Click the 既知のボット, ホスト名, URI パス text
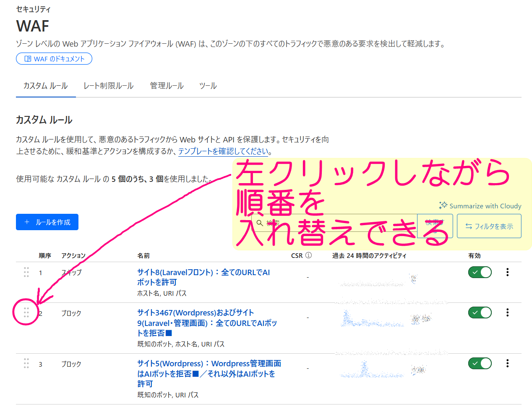The image size is (532, 415). coord(181,344)
